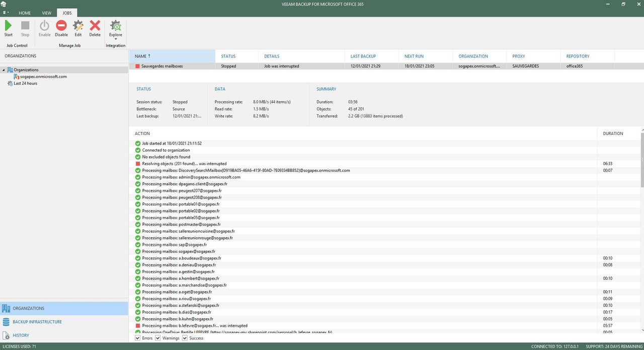Screen dimensions: 644x350
Task: Disable the selected job
Action: (x=61, y=29)
